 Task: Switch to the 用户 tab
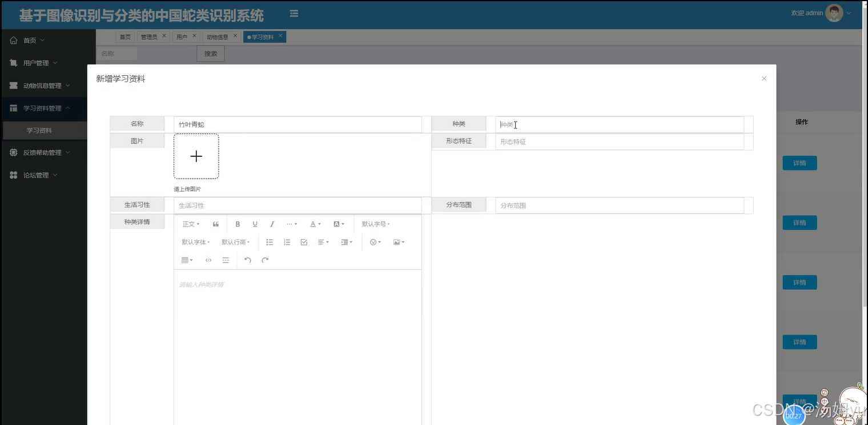coord(182,37)
